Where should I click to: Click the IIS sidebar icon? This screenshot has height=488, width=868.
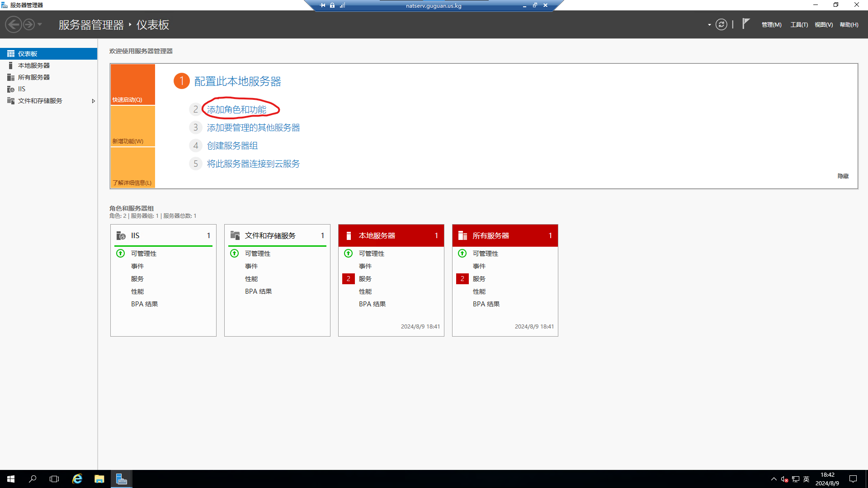click(x=11, y=89)
